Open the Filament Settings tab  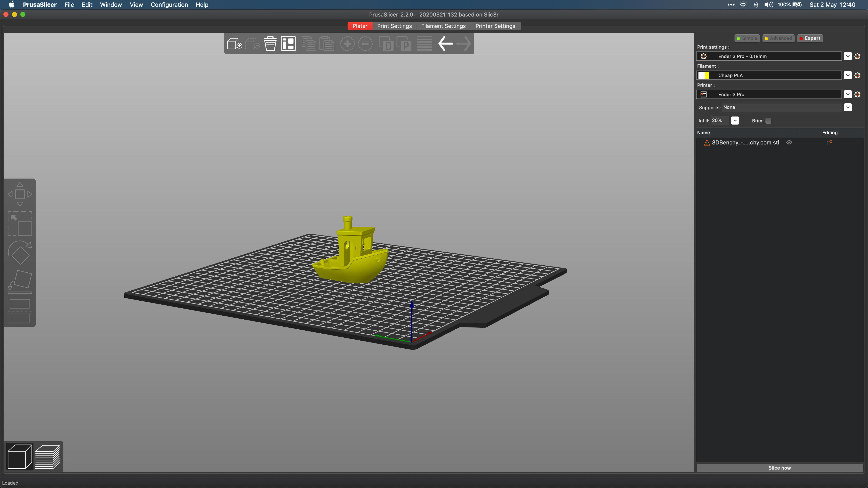click(x=443, y=26)
